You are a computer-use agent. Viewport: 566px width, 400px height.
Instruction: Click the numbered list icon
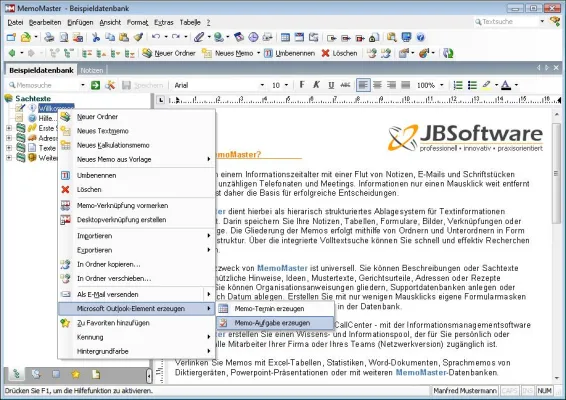pyautogui.click(x=458, y=85)
